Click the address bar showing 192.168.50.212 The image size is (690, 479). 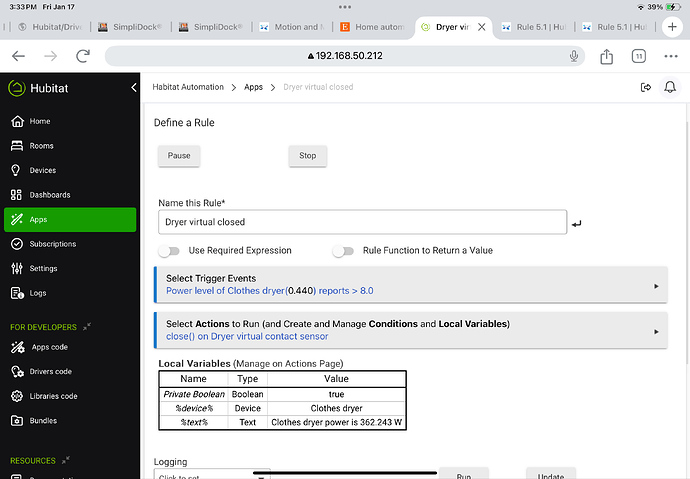click(345, 56)
